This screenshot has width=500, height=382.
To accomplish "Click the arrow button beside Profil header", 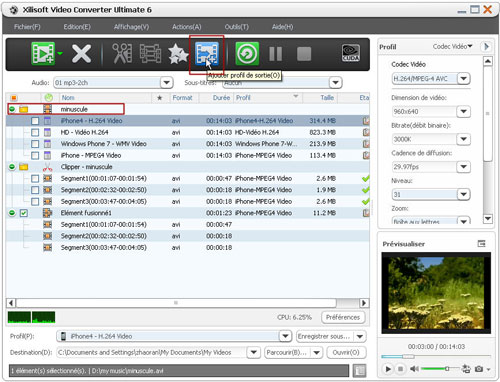I will [x=486, y=47].
